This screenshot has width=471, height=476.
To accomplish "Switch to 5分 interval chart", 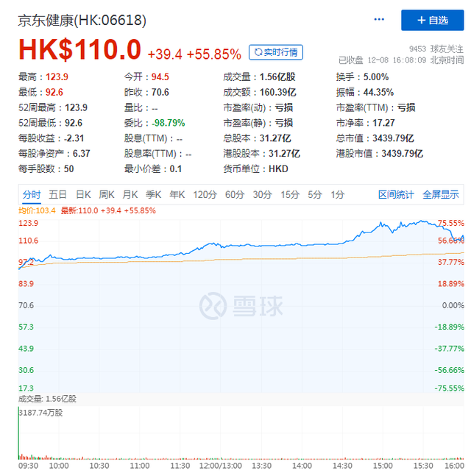I will tap(315, 194).
